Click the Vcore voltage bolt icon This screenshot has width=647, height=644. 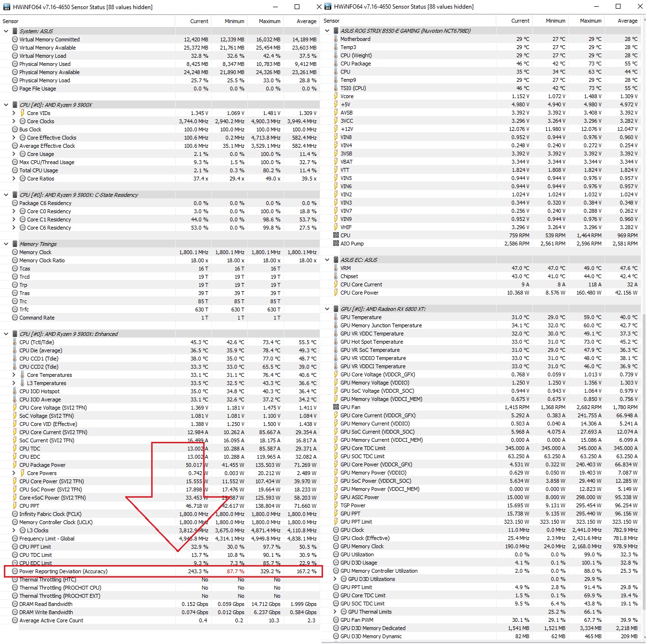[x=336, y=96]
